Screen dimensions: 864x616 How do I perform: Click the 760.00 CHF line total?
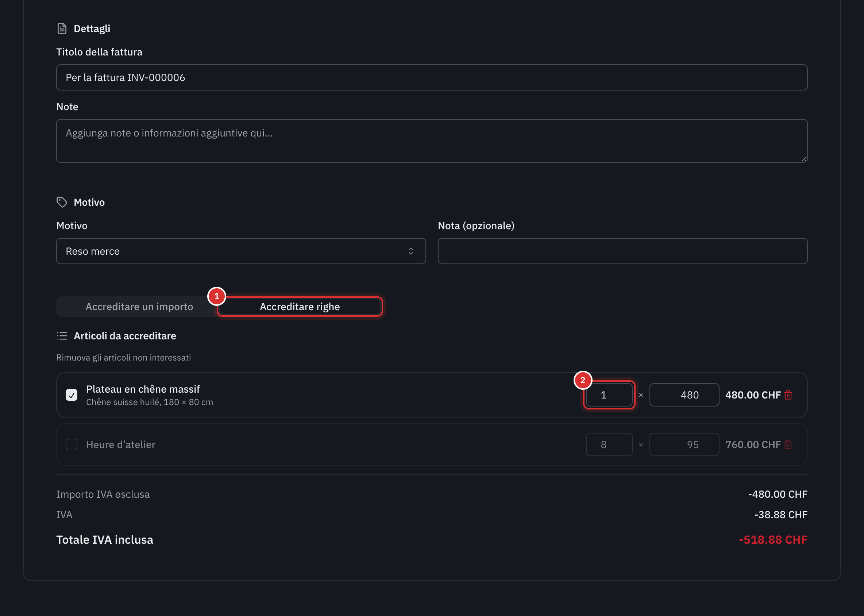[x=753, y=444]
